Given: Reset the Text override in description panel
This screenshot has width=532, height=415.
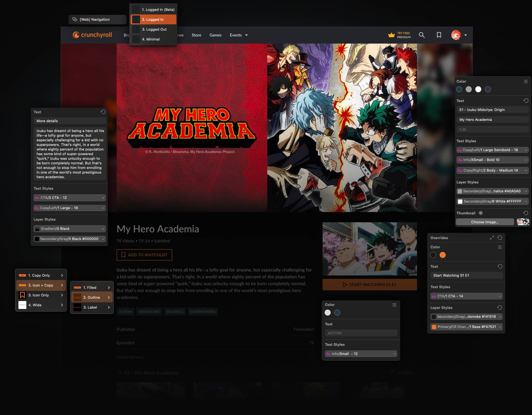Looking at the screenshot, I should tap(103, 112).
